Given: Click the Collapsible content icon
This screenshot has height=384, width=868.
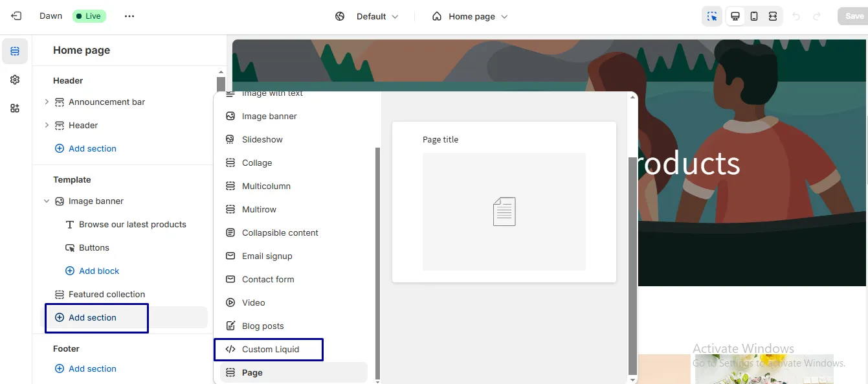Looking at the screenshot, I should [230, 232].
